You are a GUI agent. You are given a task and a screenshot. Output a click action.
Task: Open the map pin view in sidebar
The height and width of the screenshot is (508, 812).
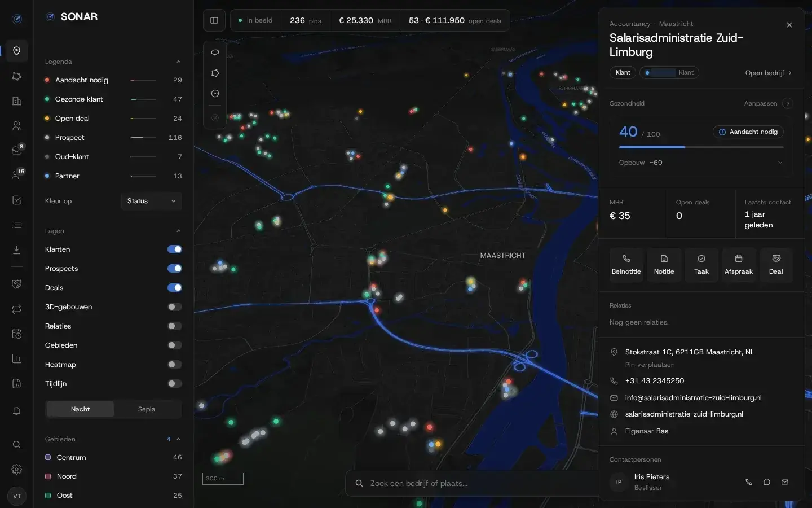[x=16, y=51]
